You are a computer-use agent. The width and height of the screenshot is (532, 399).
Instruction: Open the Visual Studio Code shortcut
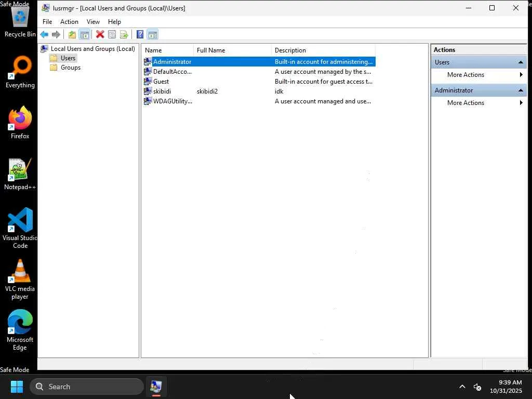[x=20, y=228]
